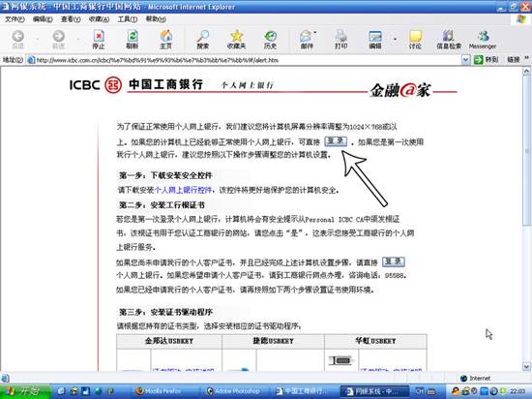Open the Tools (工具) menu
This screenshot has height=399, width=532.
128,19
